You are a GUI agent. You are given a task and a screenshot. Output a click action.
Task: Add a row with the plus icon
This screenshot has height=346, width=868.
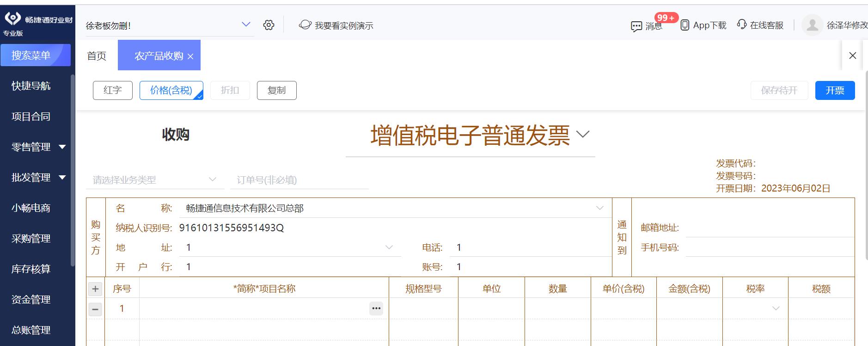click(95, 289)
